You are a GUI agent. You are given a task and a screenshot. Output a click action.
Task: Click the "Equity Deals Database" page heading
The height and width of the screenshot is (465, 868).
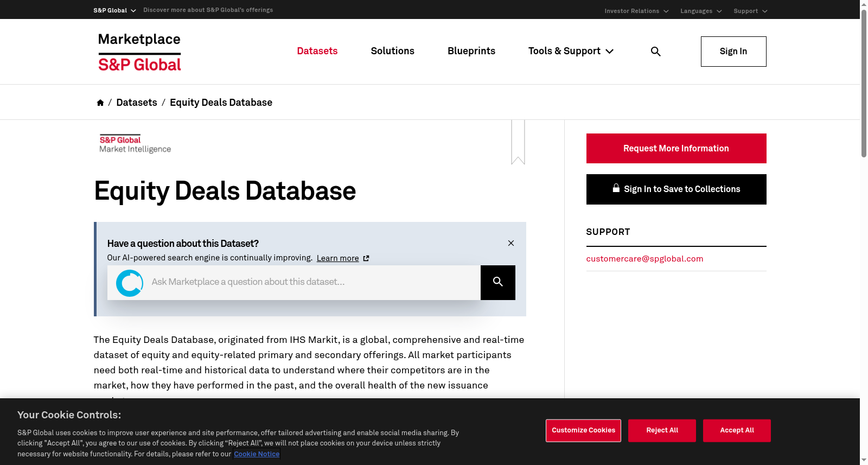coord(225,191)
